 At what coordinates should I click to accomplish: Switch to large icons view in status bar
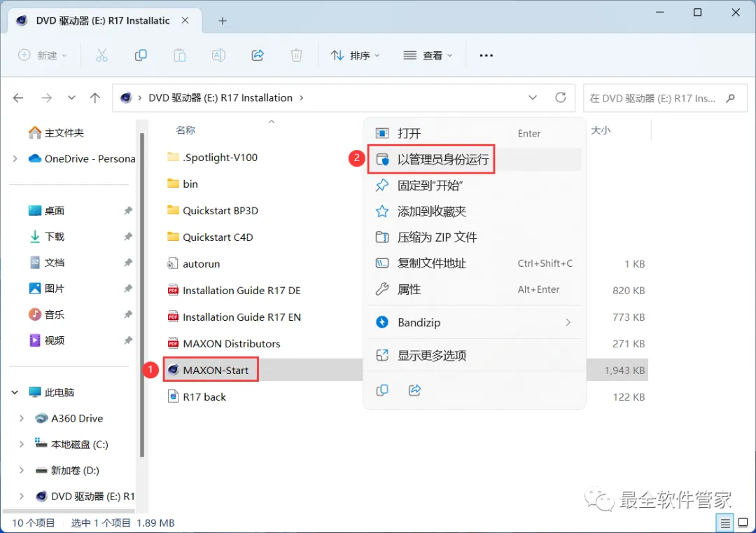pyautogui.click(x=743, y=522)
